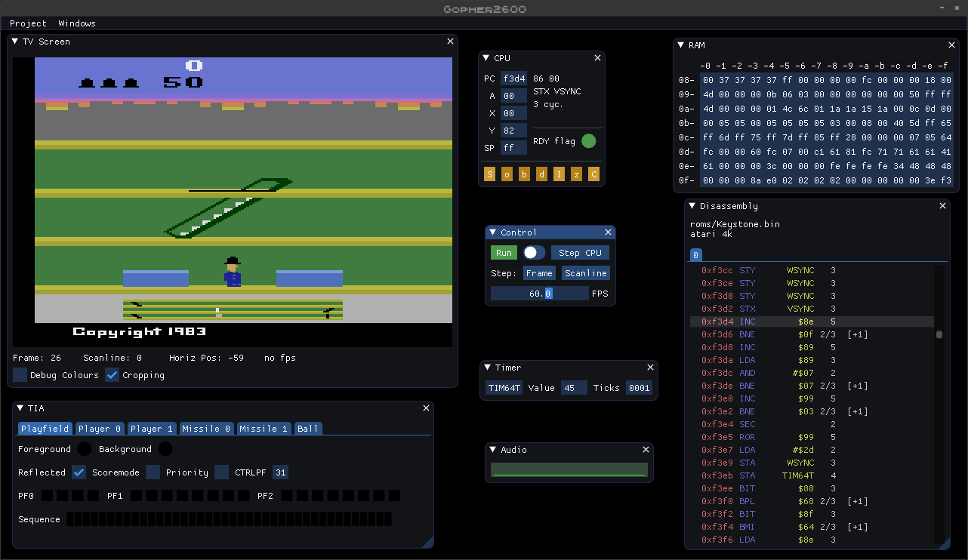The image size is (968, 560).
Task: Close the Control window
Action: [608, 232]
